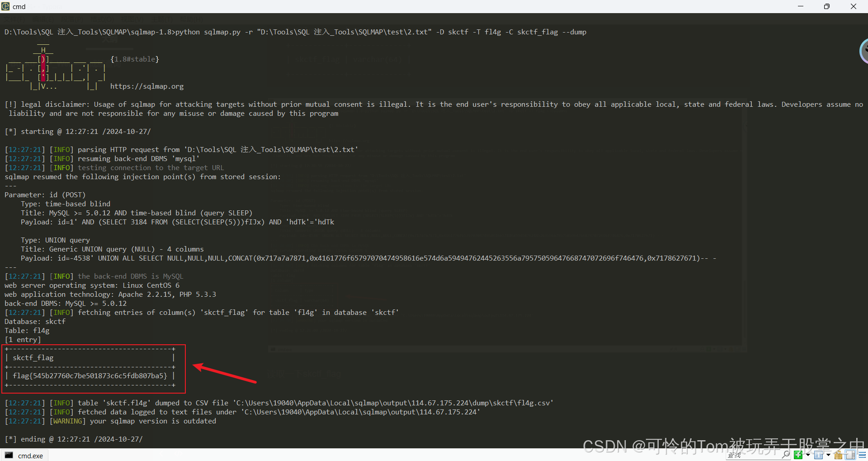Open the https://sqlmap.org link in the output
The height and width of the screenshot is (461, 868).
click(147, 86)
